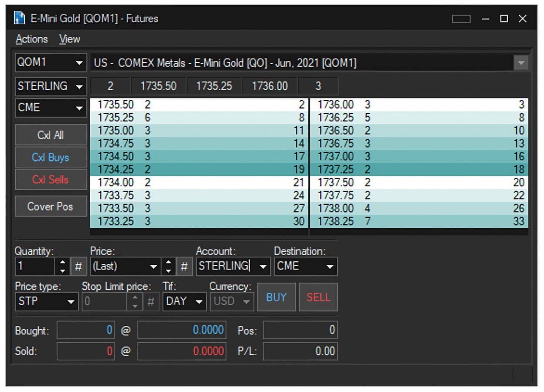Screen dimensions: 544x392
Task: Click the Cxl All button
Action: [x=51, y=135]
